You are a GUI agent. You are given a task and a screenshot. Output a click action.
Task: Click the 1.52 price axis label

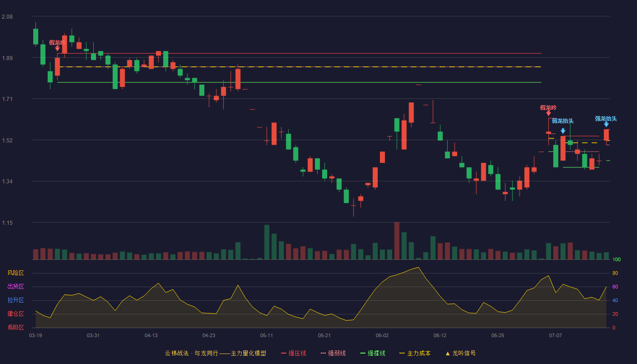(7, 141)
